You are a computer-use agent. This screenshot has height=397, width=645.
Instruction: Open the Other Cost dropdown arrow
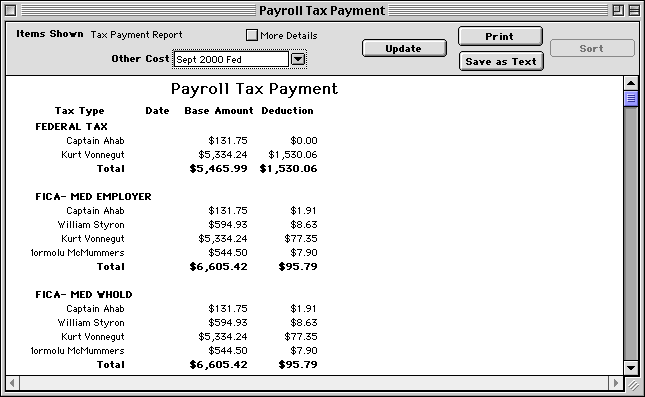pos(298,59)
